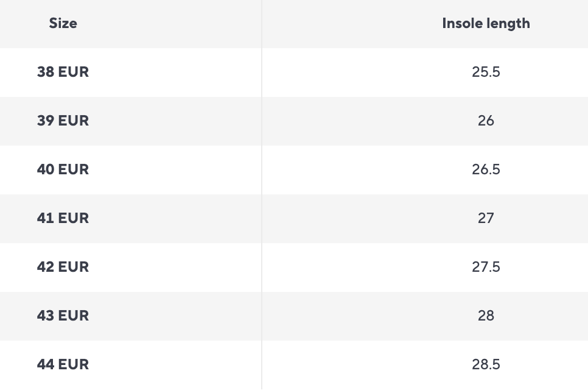This screenshot has height=390, width=588.
Task: Select the number 38 in size column
Action: pos(46,72)
